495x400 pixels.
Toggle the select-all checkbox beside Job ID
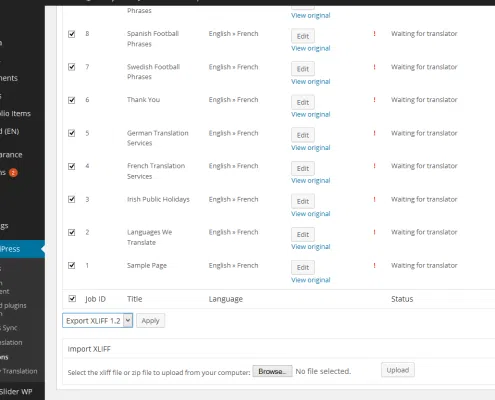(72, 299)
